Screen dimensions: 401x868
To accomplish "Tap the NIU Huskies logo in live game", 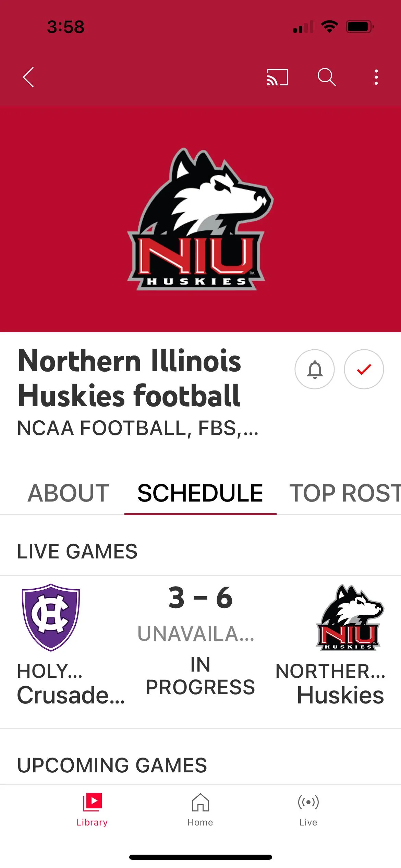I will tap(350, 618).
